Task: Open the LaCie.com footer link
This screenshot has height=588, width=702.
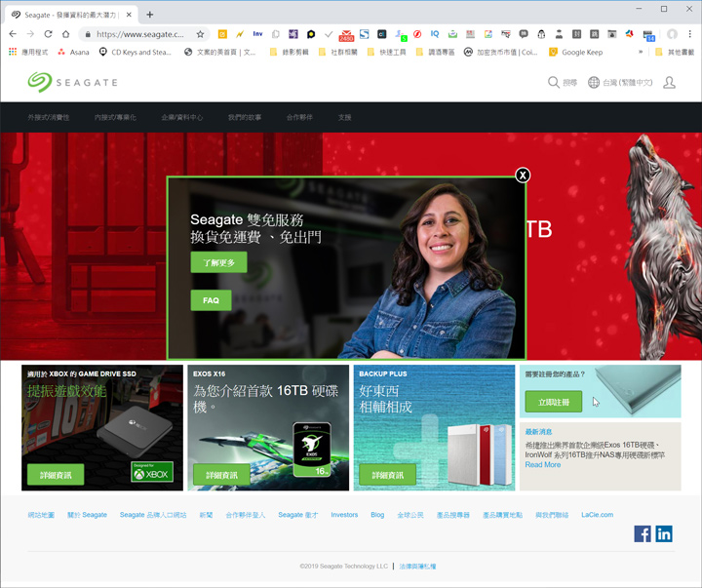Action: (x=598, y=515)
